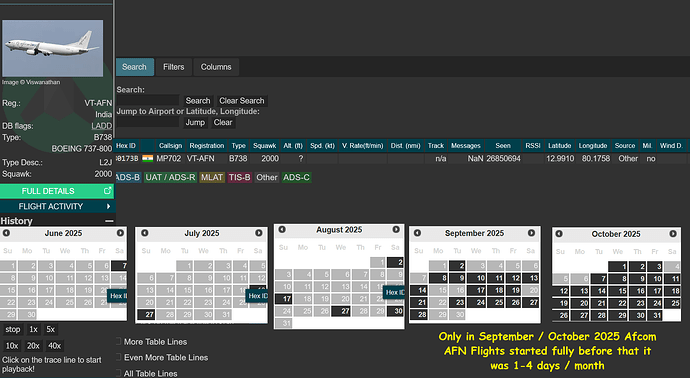Select June 7 in June 2025 calendar
Screen dimensions: 690x378
tap(119, 266)
